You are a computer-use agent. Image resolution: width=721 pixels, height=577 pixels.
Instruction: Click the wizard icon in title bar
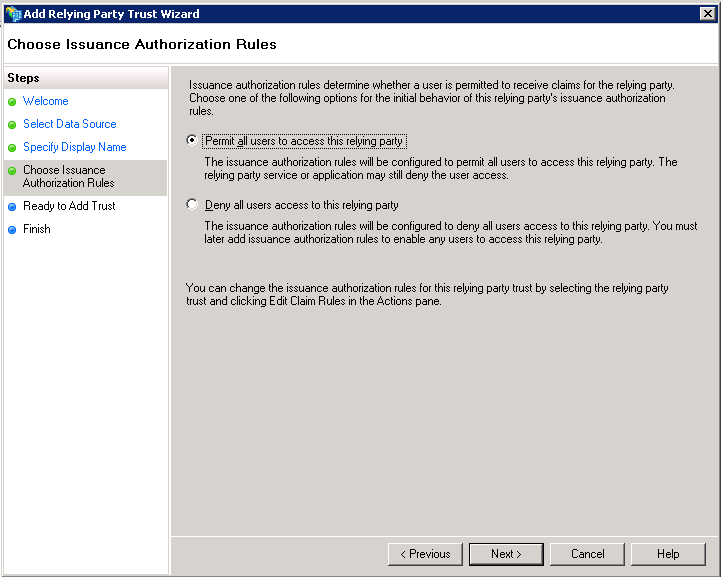click(x=14, y=14)
